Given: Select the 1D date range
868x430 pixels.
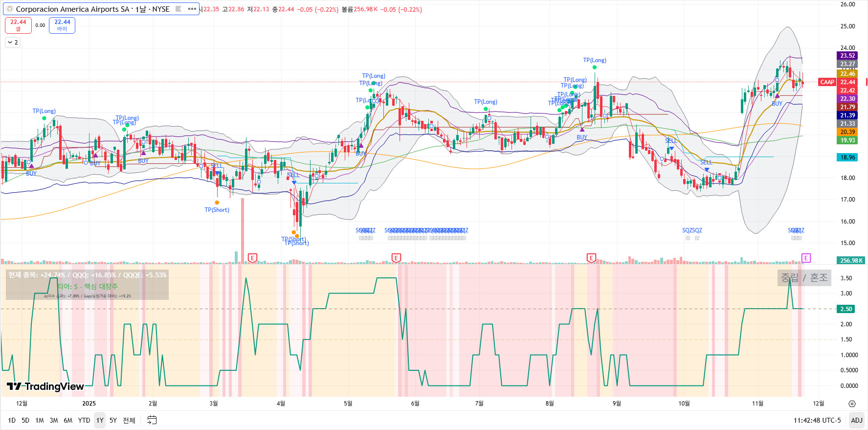Looking at the screenshot, I should pos(12,420).
